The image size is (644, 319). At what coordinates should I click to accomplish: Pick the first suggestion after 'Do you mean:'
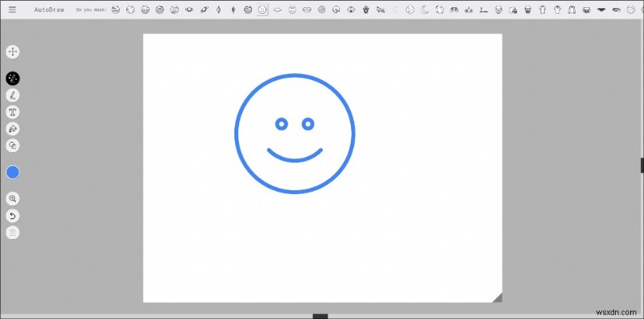[x=116, y=10]
